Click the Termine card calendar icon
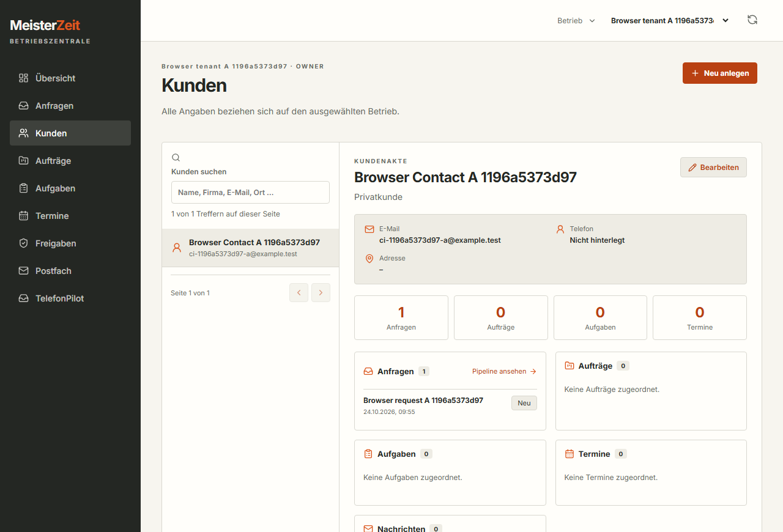This screenshot has width=783, height=532. point(569,454)
